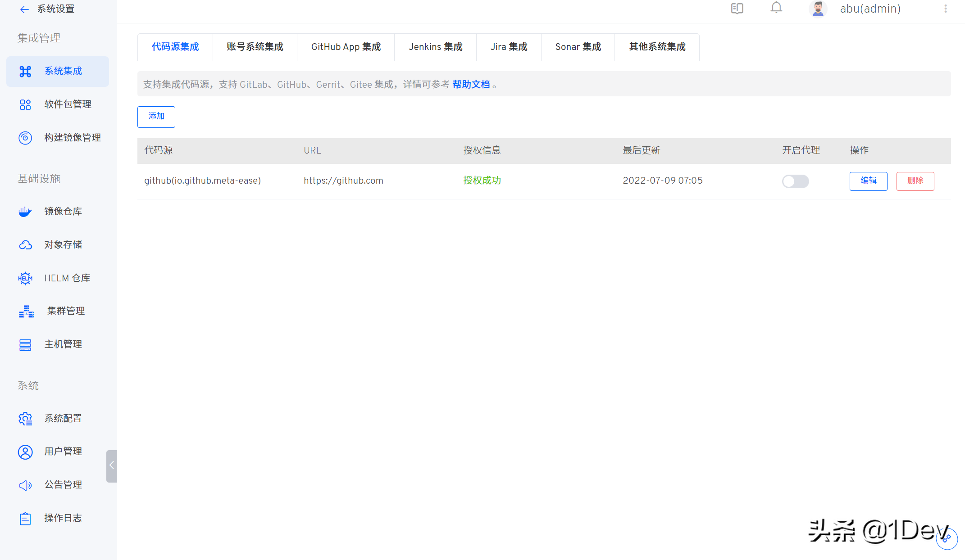Click 删除 for the github code source
965x560 pixels.
pyautogui.click(x=915, y=181)
